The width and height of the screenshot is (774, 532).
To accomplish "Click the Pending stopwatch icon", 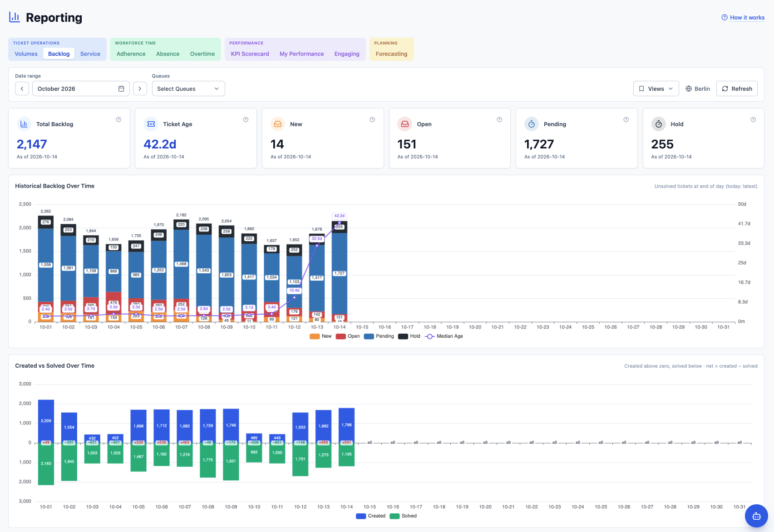I will [532, 124].
